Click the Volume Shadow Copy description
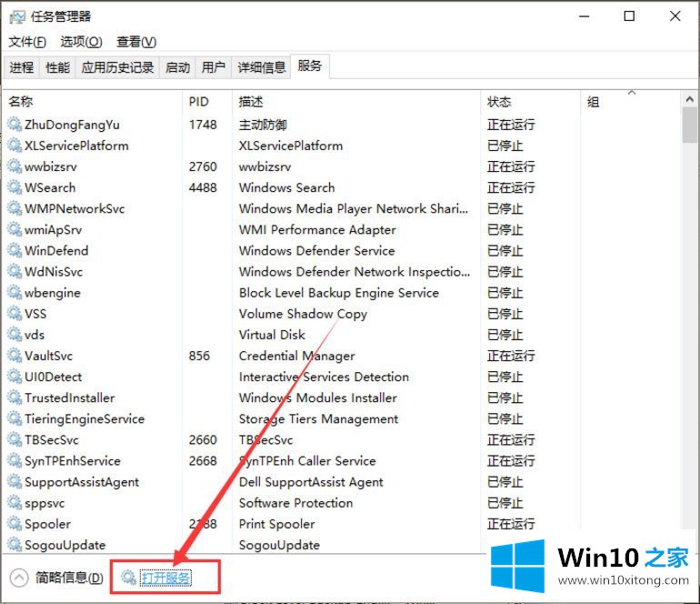 click(303, 314)
